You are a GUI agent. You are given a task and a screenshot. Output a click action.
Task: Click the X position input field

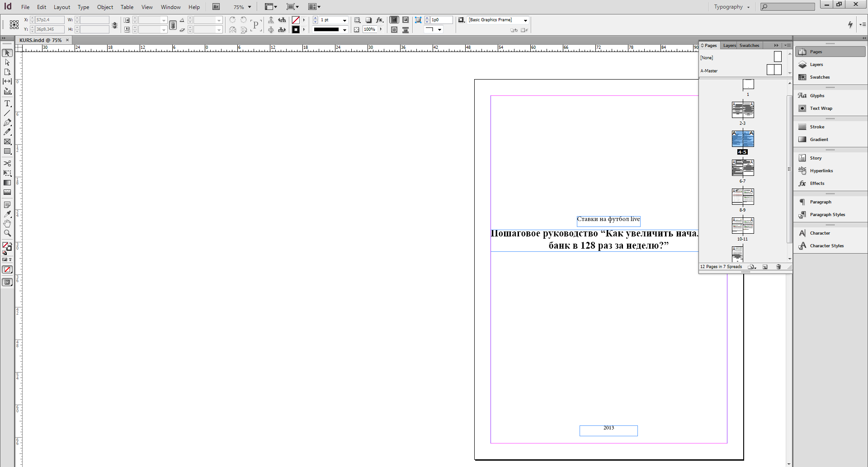click(x=50, y=20)
